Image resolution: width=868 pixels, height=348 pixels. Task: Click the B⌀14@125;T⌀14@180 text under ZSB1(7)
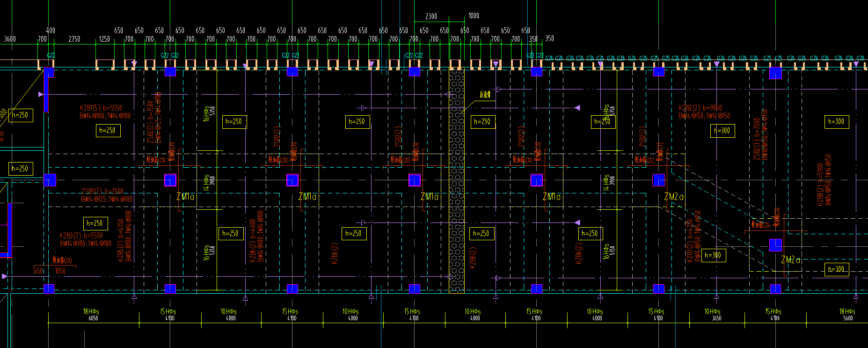106,199
